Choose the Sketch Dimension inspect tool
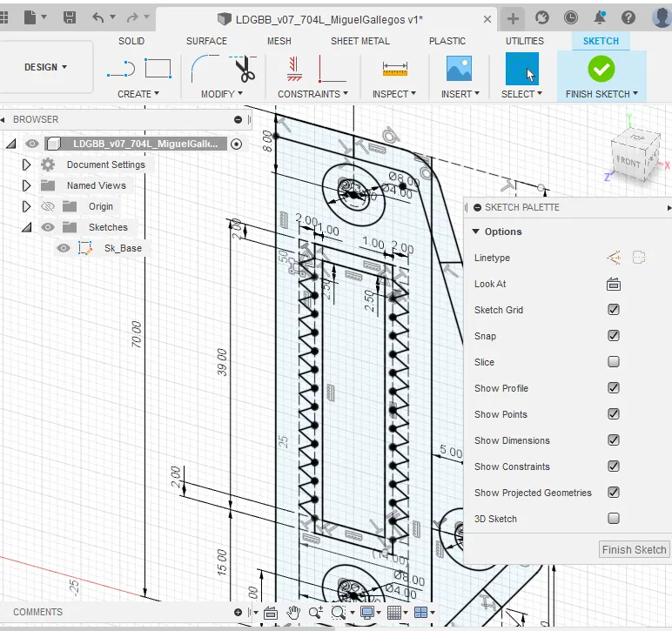 [395, 68]
